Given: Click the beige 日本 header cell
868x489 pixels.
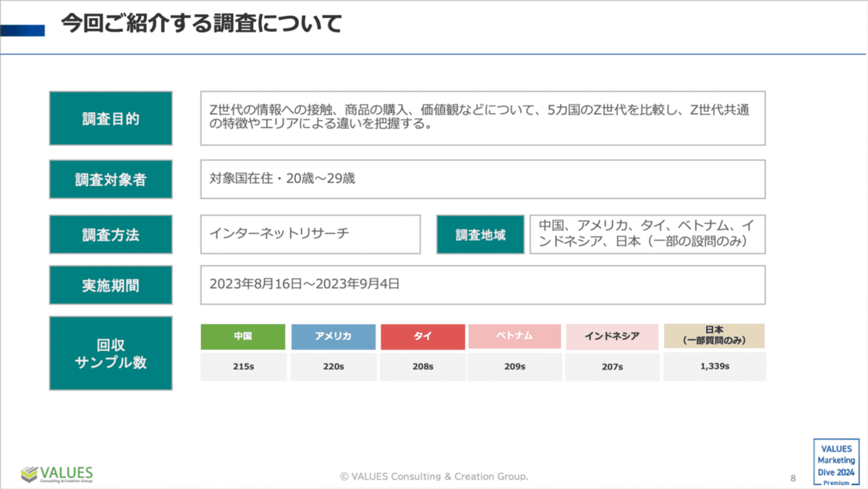Looking at the screenshot, I should click(x=714, y=336).
